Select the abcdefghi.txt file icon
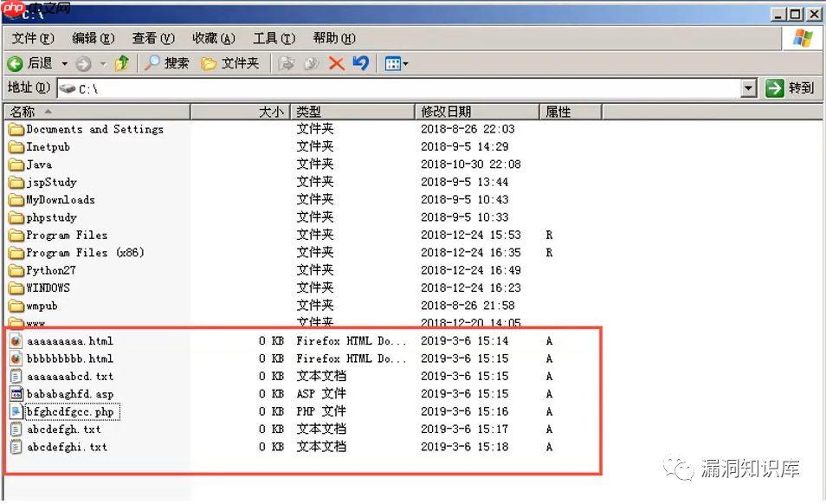Image resolution: width=826 pixels, height=504 pixels. pyautogui.click(x=16, y=447)
